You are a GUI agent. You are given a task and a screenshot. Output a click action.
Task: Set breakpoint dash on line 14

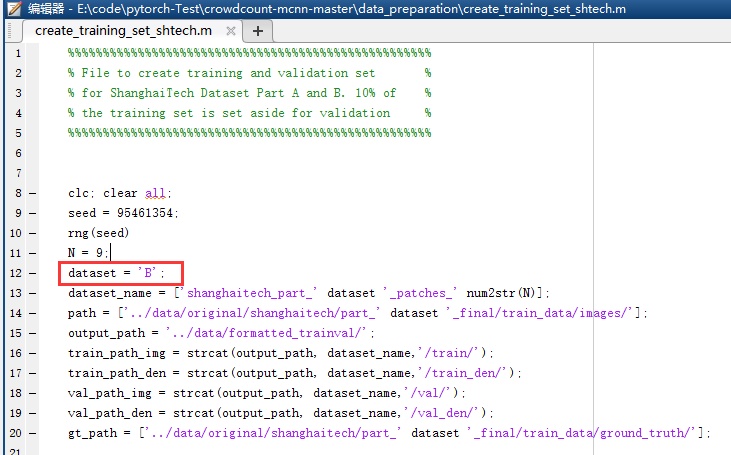pos(32,313)
